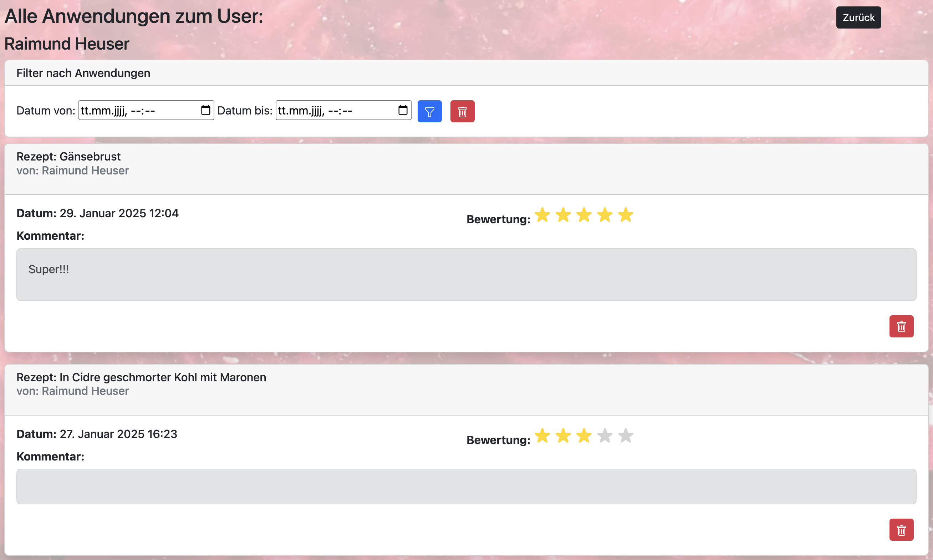This screenshot has width=933, height=560.
Task: Click the Zurück button
Action: coord(858,17)
